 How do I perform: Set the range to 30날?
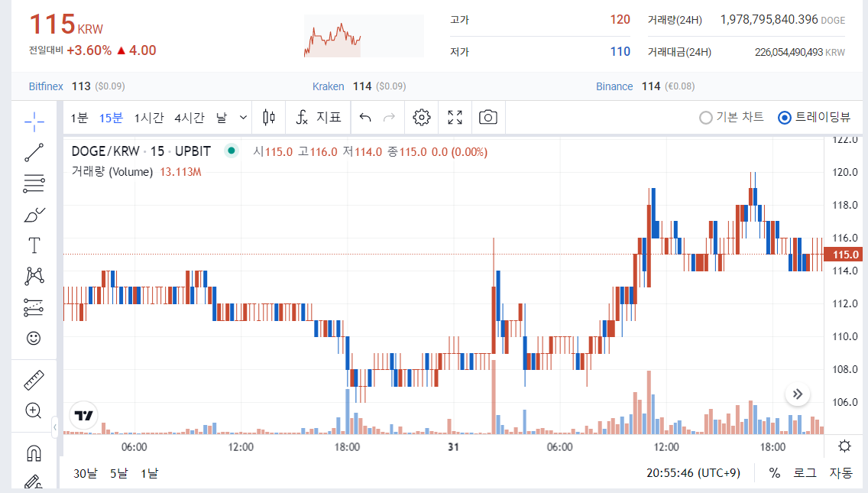point(86,474)
